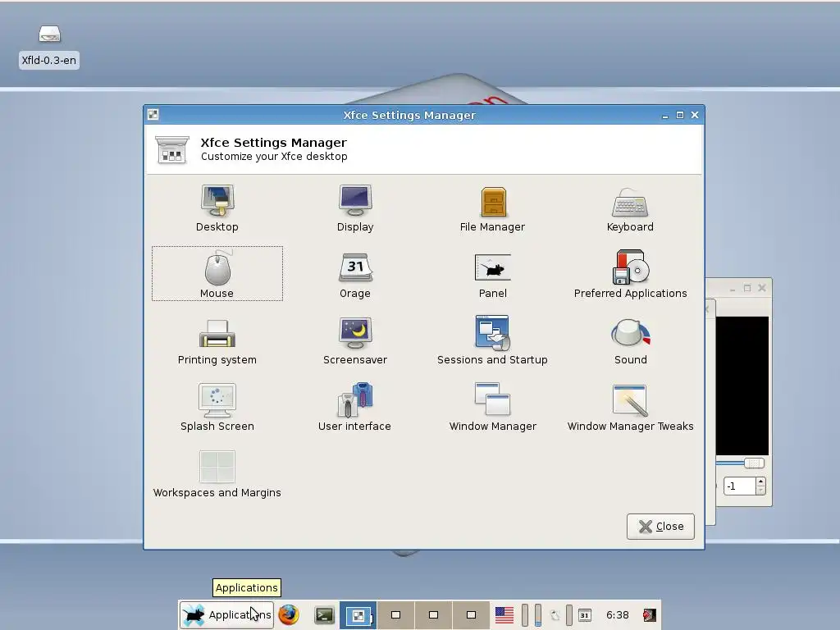Screen dimensions: 840x630
Task: Click the panel mixer slider with blue level
Action: coord(538,615)
